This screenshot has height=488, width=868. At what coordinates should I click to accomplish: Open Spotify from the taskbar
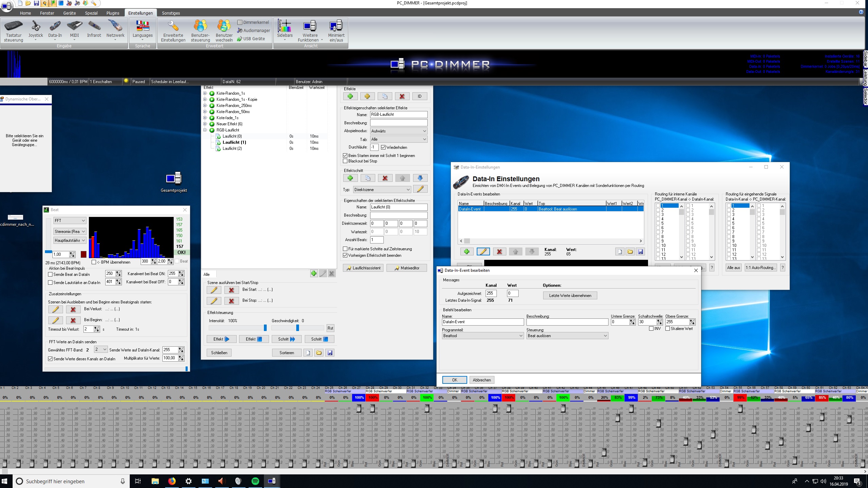(x=255, y=481)
